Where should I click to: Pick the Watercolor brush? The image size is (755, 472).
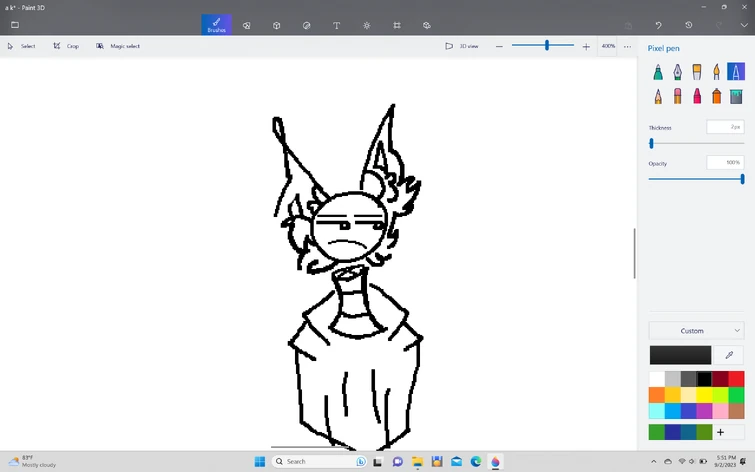716,72
